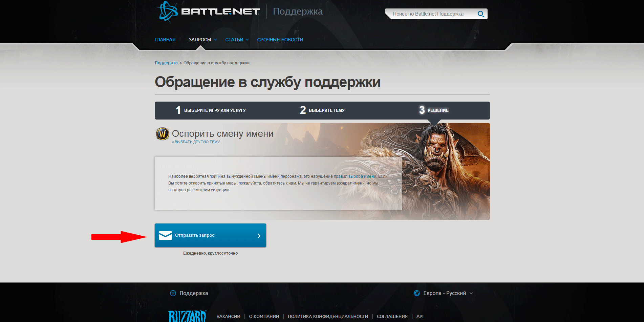Click the Поддержка header title
644x322 pixels.
coord(298,12)
